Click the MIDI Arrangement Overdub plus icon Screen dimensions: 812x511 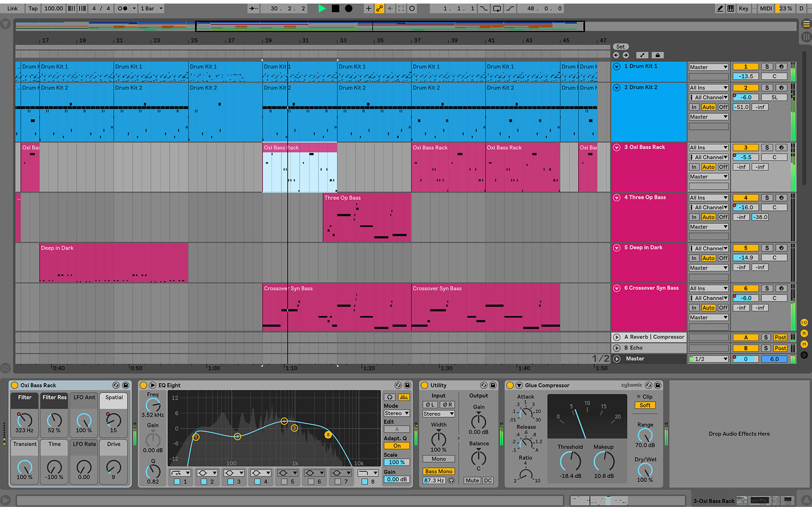tap(368, 9)
